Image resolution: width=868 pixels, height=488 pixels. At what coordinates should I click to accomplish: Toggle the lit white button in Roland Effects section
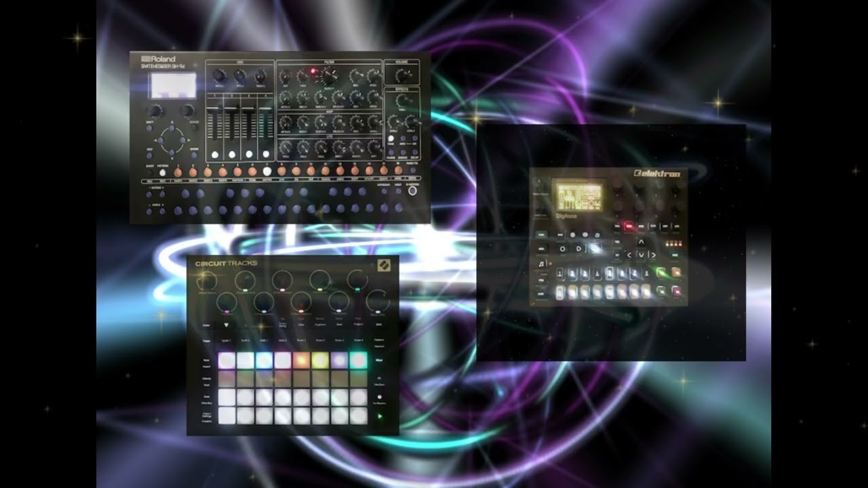[391, 138]
